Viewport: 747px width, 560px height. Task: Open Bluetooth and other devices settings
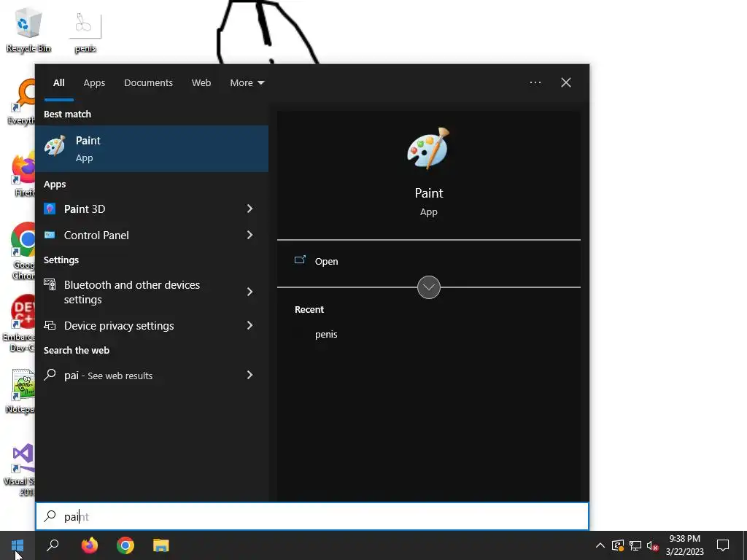tap(152, 292)
